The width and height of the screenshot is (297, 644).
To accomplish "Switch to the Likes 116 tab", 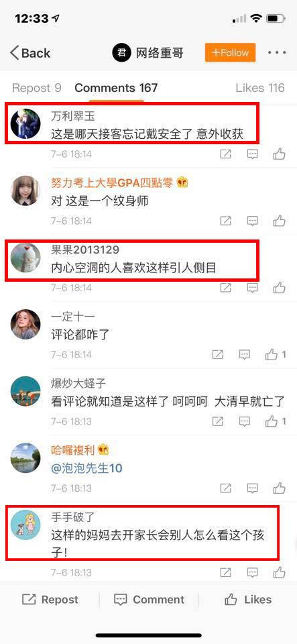I will click(259, 87).
